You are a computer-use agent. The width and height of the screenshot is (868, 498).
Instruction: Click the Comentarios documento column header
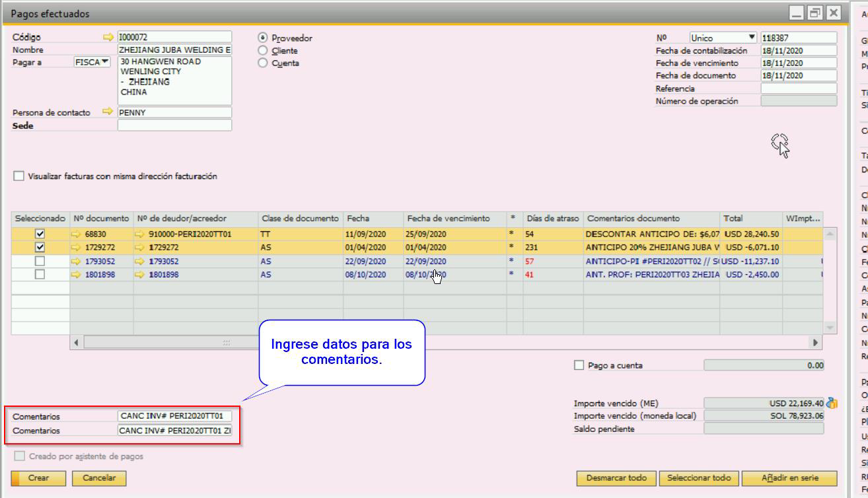[x=651, y=219]
